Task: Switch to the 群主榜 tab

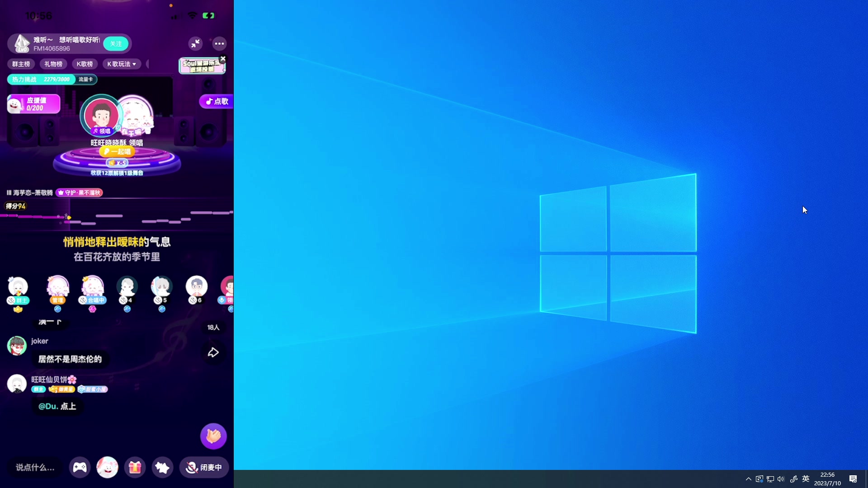Action: click(21, 64)
